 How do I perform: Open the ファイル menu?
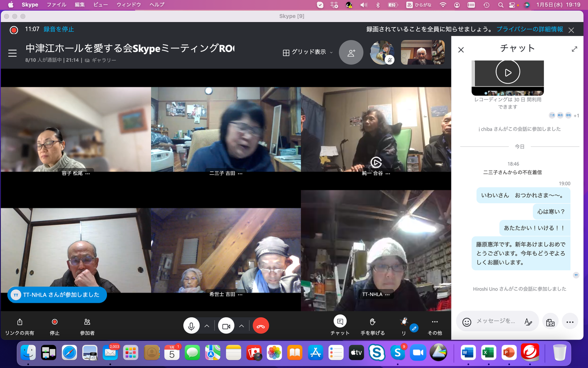[x=57, y=5]
